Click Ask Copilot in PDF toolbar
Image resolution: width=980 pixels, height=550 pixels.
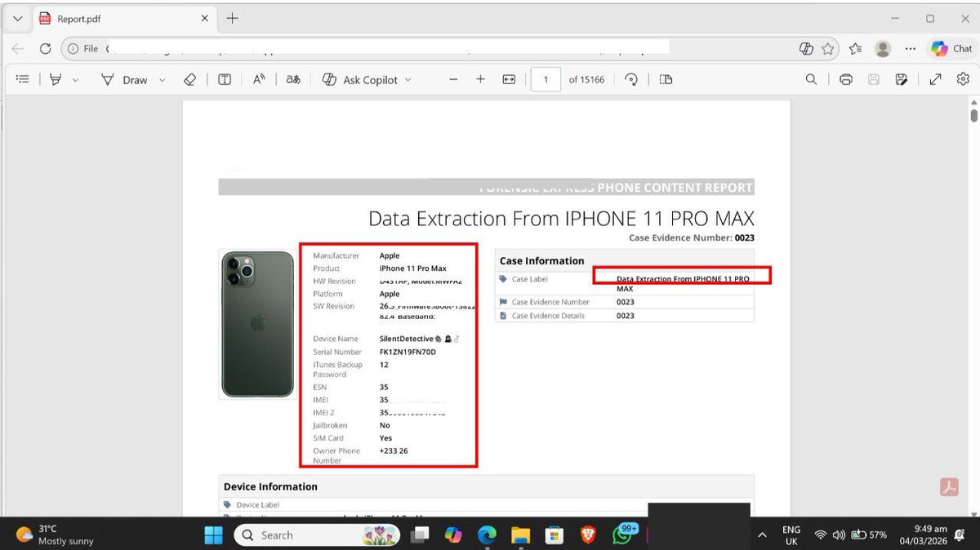pos(360,79)
